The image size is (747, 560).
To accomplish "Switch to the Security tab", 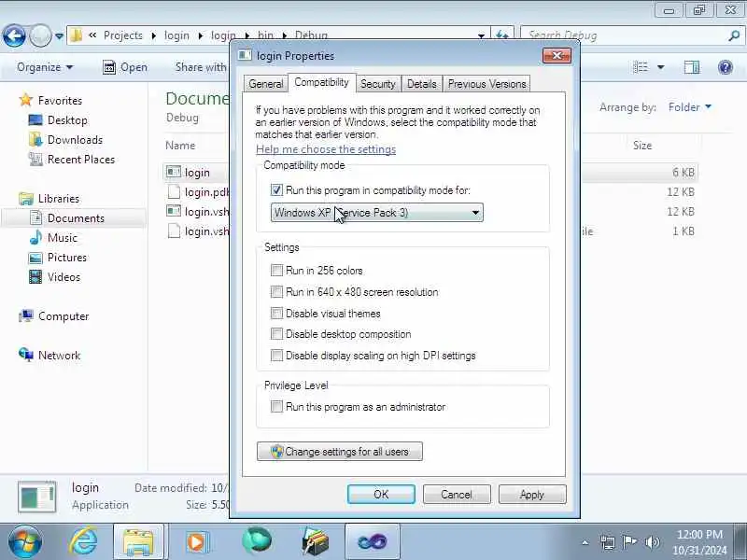I will click(x=378, y=84).
